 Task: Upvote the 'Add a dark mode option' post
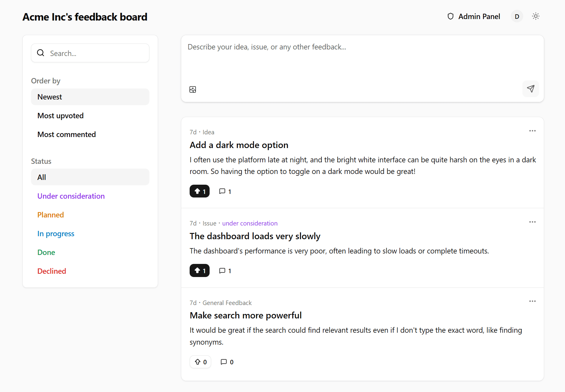pos(199,191)
